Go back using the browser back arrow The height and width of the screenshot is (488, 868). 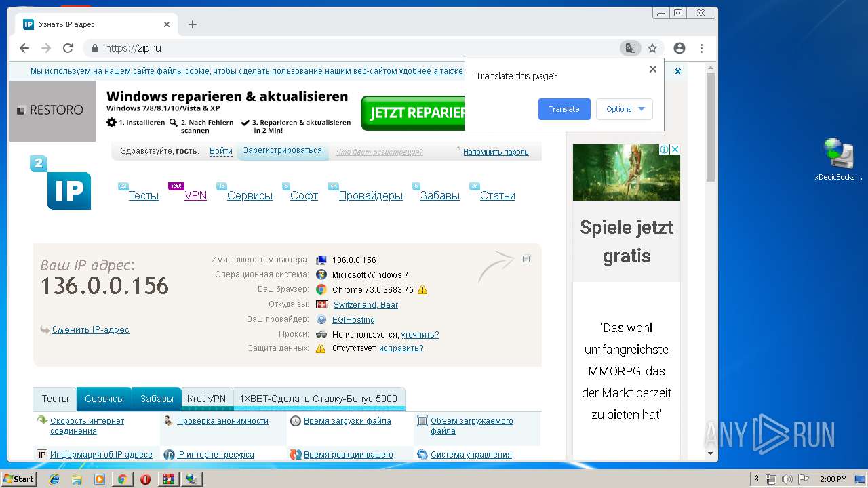(x=24, y=48)
